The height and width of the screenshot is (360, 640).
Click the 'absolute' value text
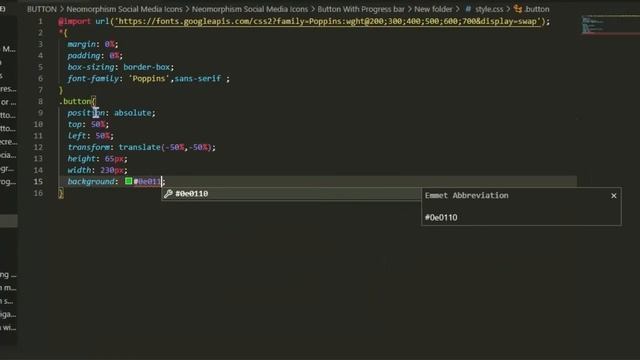coord(132,113)
